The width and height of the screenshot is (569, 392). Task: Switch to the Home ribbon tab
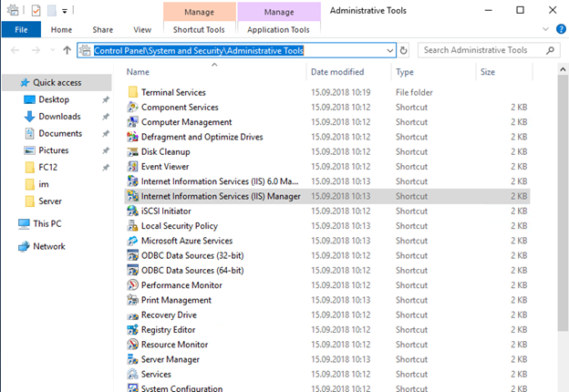pyautogui.click(x=61, y=30)
